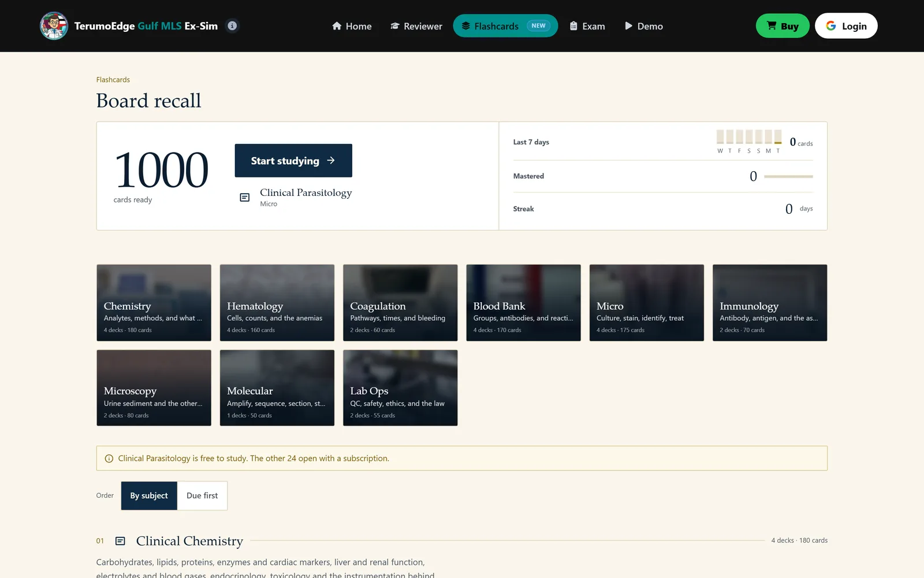924x578 pixels.
Task: Click the shopping cart icon in Buy
Action: (772, 25)
